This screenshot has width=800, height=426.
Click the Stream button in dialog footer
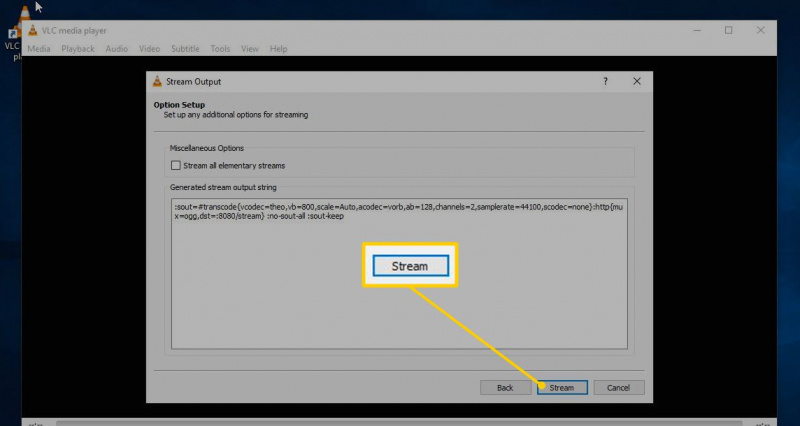click(562, 388)
